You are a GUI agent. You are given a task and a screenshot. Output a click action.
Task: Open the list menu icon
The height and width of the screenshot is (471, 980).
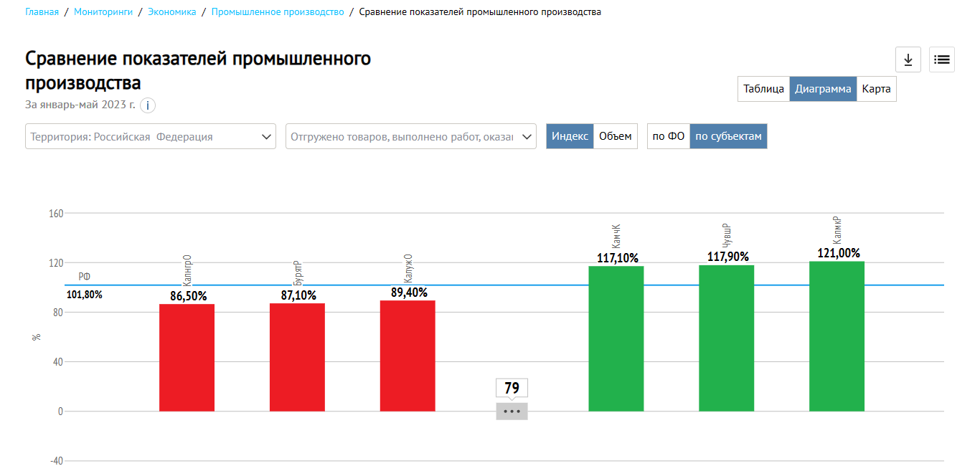click(x=941, y=60)
